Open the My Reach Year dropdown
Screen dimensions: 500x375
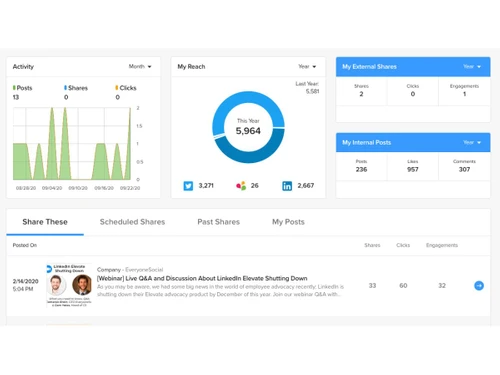307,66
